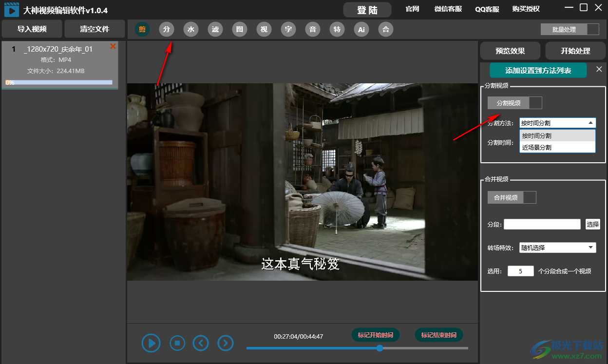608x364 pixels.
Task: Click the 格式：MP4 text
Action: pyautogui.click(x=56, y=59)
